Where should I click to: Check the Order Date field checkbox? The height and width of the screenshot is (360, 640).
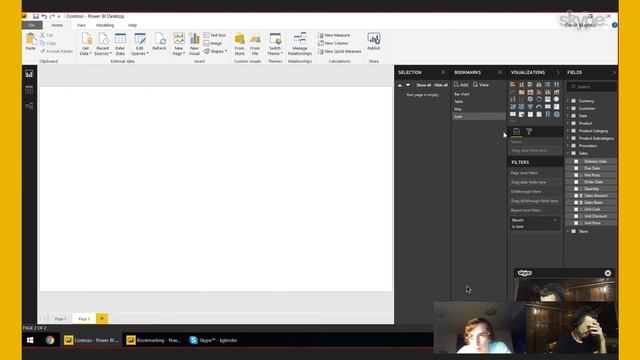pos(576,182)
